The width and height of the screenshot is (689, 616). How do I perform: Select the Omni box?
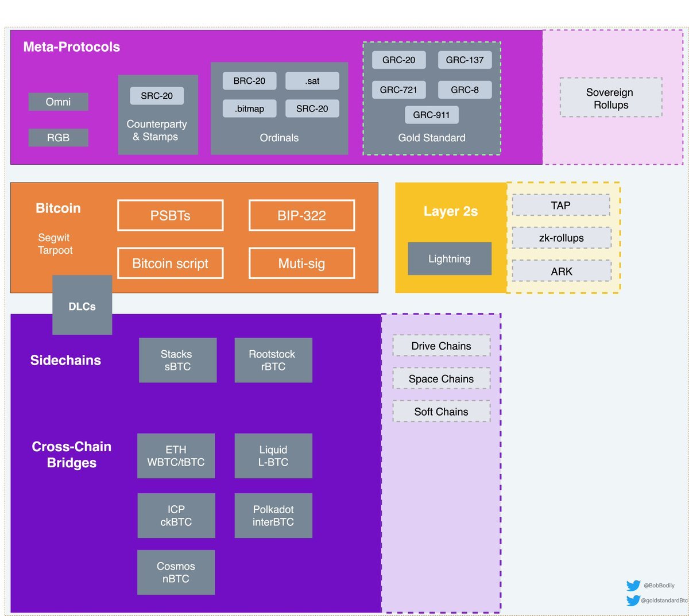pyautogui.click(x=58, y=102)
